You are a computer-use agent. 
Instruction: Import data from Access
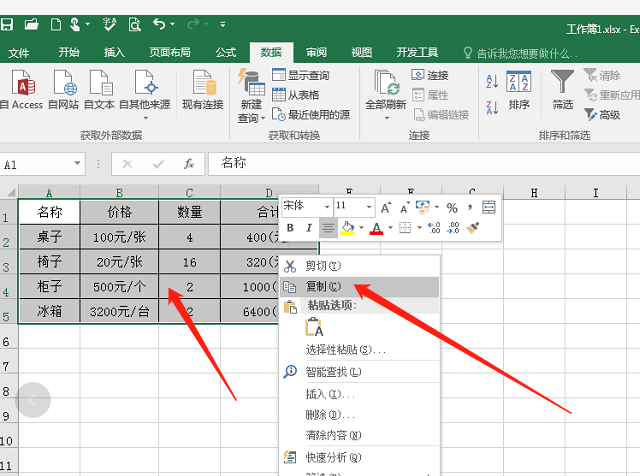point(22,90)
